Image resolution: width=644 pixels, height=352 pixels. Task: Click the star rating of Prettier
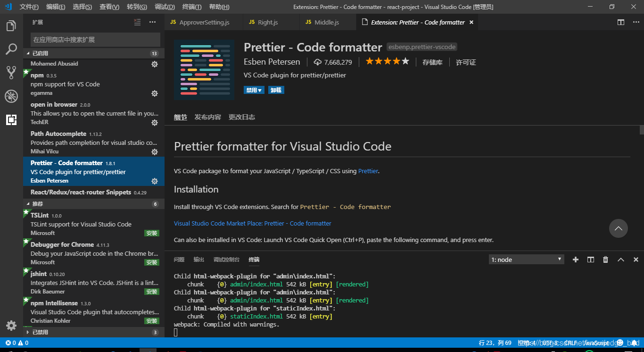coord(387,61)
